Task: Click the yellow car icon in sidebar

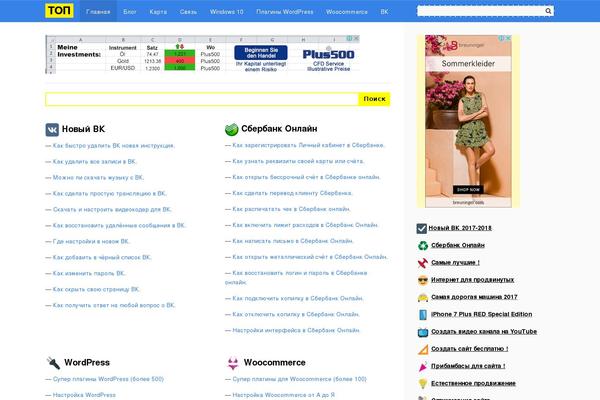Action: [x=422, y=297]
